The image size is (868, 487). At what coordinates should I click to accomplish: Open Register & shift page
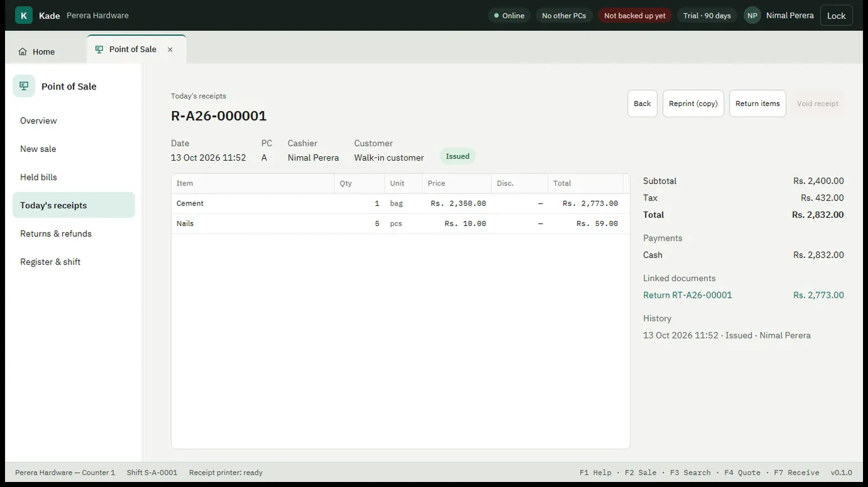pyautogui.click(x=74, y=262)
